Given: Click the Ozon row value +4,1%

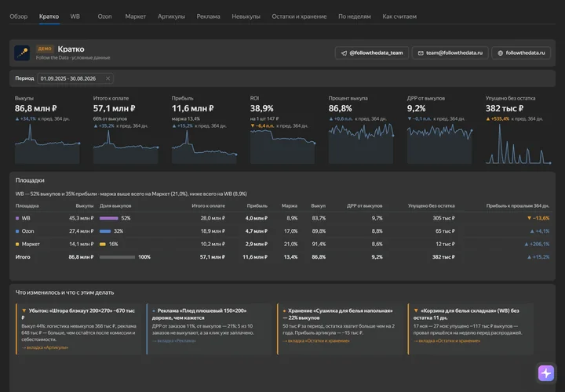Looking at the screenshot, I should (x=540, y=231).
